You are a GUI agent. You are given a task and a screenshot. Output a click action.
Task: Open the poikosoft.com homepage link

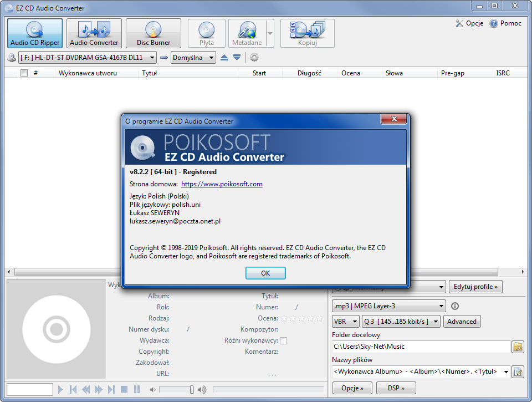point(222,184)
